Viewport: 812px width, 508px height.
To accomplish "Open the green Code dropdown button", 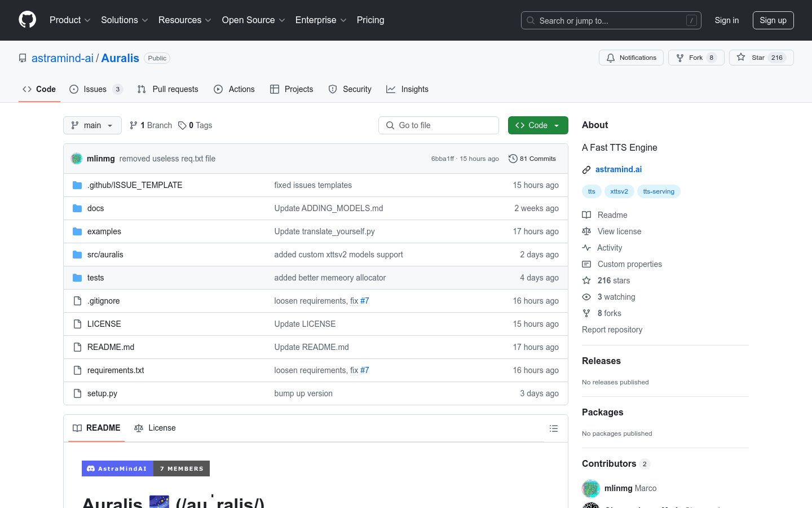I will (x=538, y=125).
